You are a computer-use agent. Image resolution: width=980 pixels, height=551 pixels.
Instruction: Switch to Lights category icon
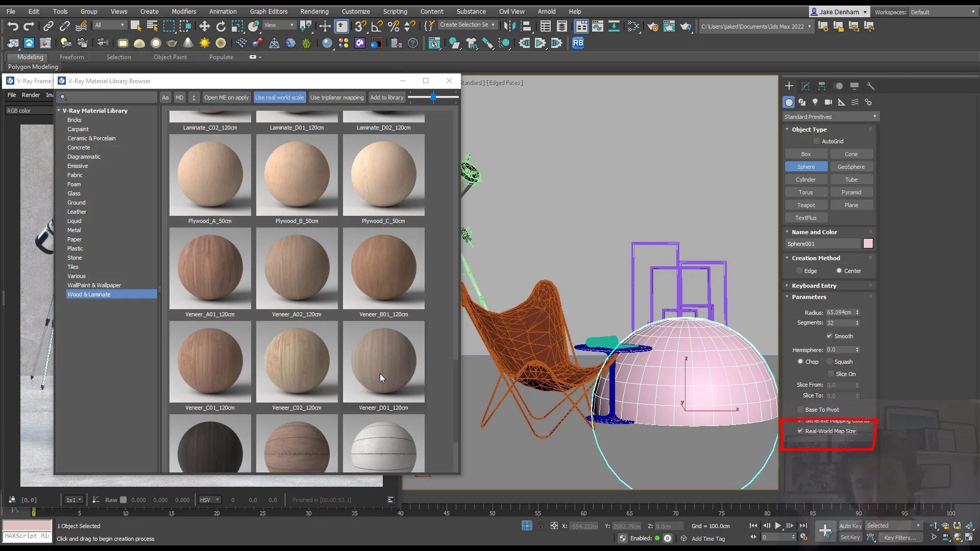coord(815,102)
